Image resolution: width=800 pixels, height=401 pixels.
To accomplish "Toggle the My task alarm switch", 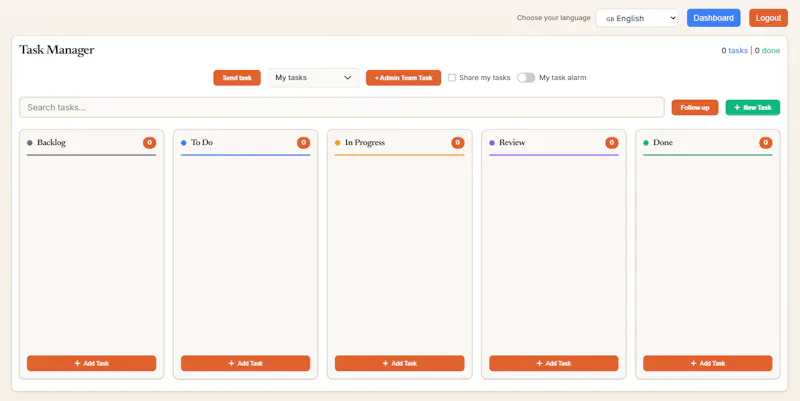I will click(x=526, y=78).
